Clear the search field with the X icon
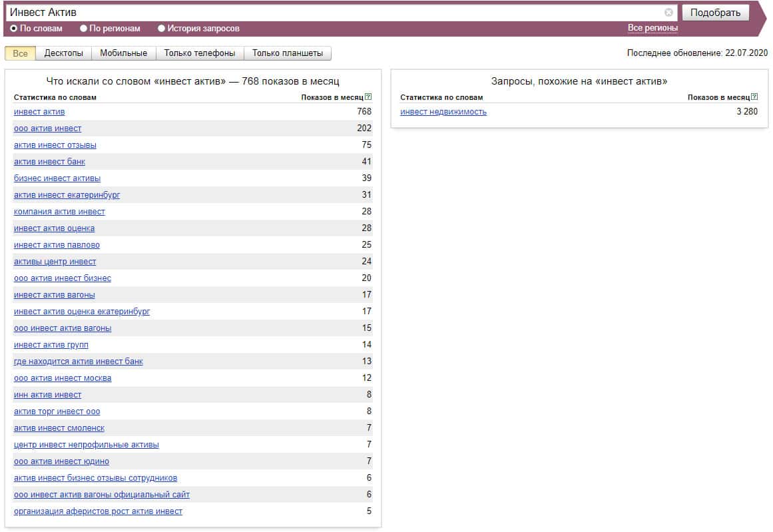 668,13
